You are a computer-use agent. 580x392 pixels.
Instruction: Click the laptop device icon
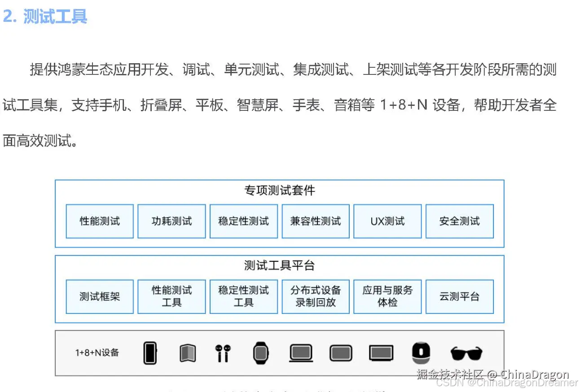click(300, 353)
